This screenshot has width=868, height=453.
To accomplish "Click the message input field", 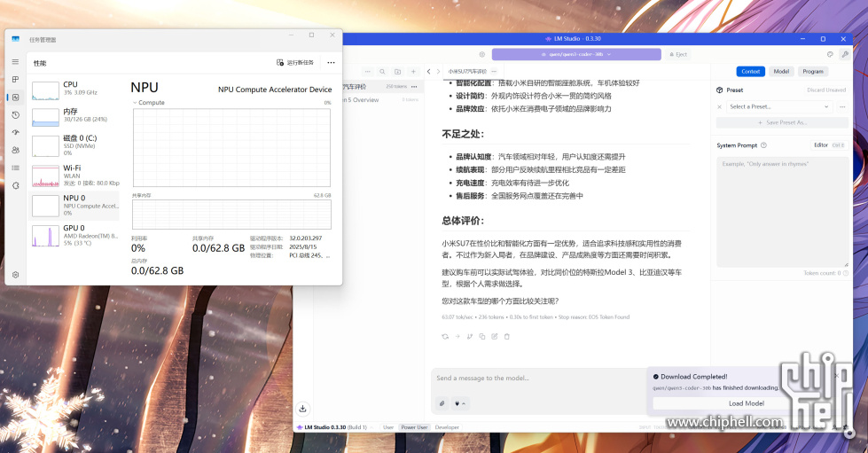I will click(532, 379).
